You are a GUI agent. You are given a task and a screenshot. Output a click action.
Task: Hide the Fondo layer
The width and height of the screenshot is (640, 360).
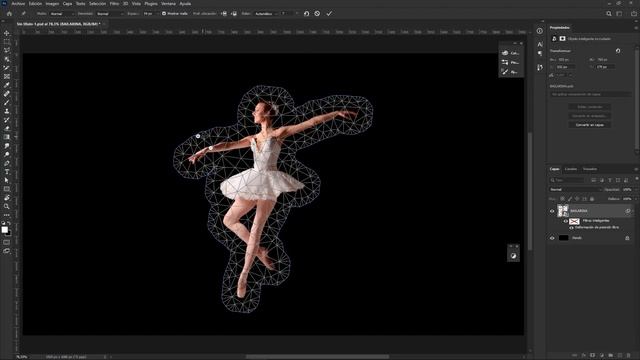pos(552,238)
